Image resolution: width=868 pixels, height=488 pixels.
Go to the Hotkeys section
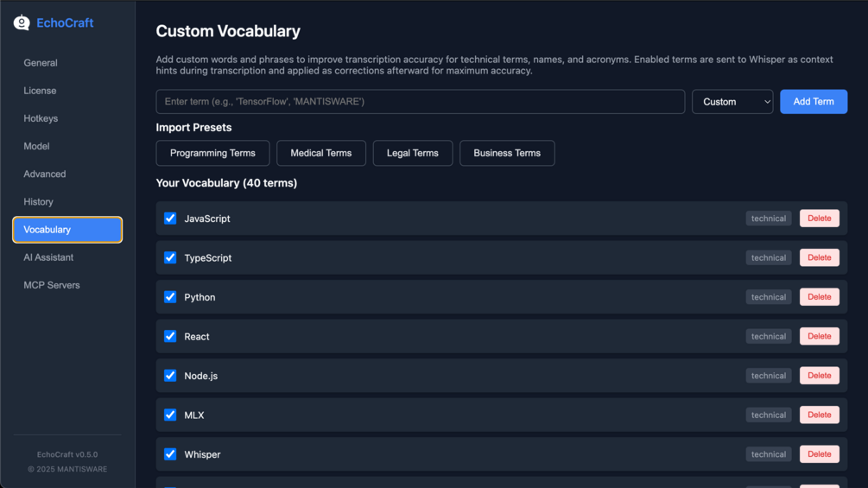pyautogui.click(x=41, y=118)
